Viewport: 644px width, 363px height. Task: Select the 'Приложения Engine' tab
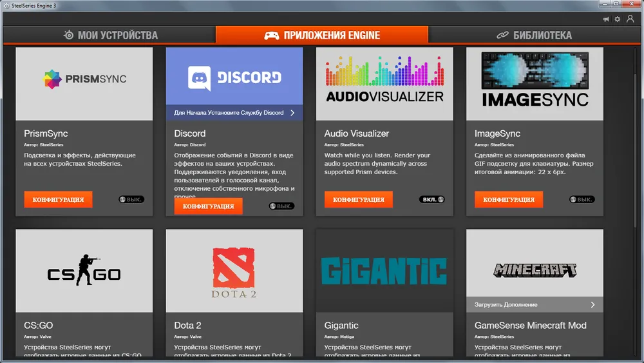(322, 35)
